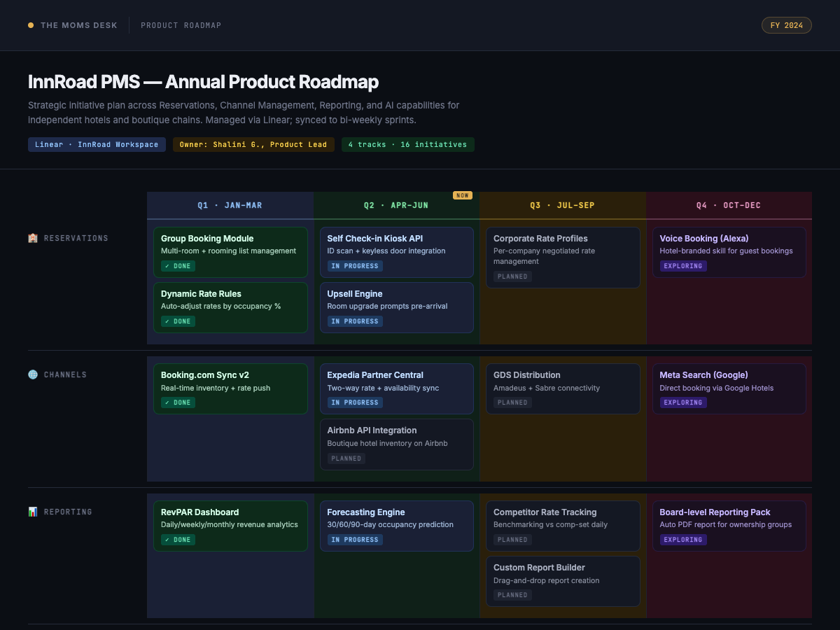Select the Reservations track label
840x630 pixels.
tap(76, 238)
